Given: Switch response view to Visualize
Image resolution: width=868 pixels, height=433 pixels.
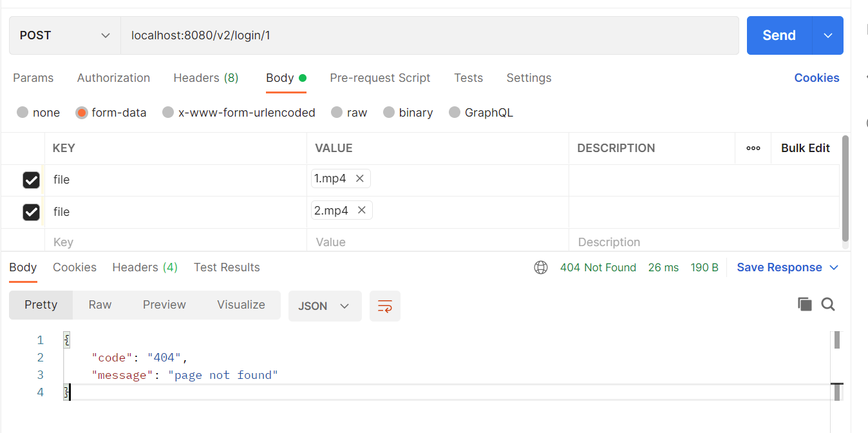Looking at the screenshot, I should 241,305.
